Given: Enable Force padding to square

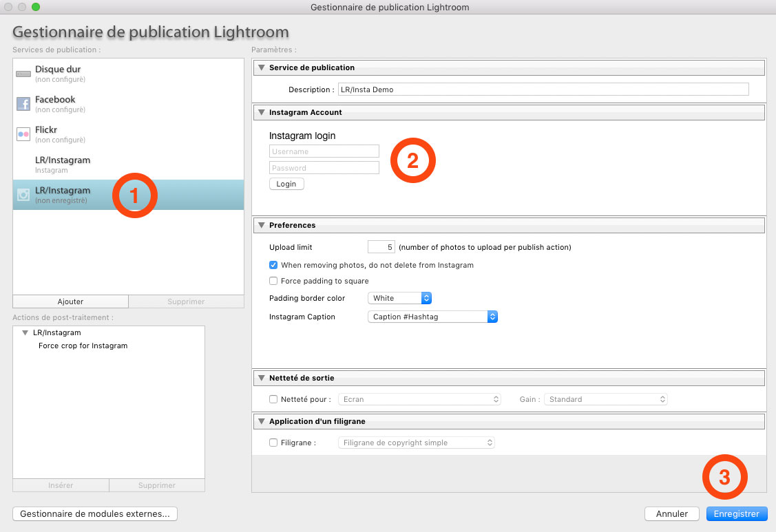Looking at the screenshot, I should click(273, 281).
